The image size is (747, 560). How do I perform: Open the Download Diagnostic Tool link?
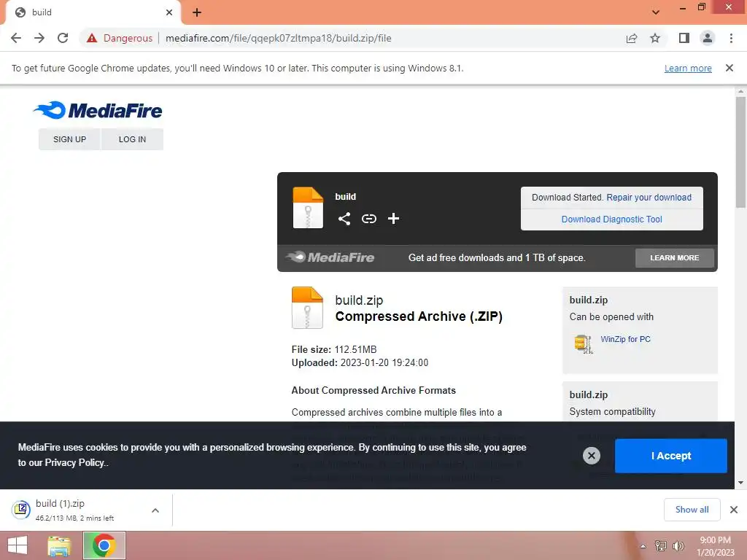612,219
